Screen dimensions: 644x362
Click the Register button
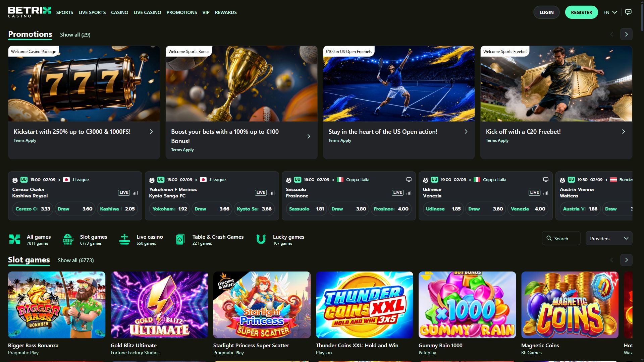pos(582,12)
